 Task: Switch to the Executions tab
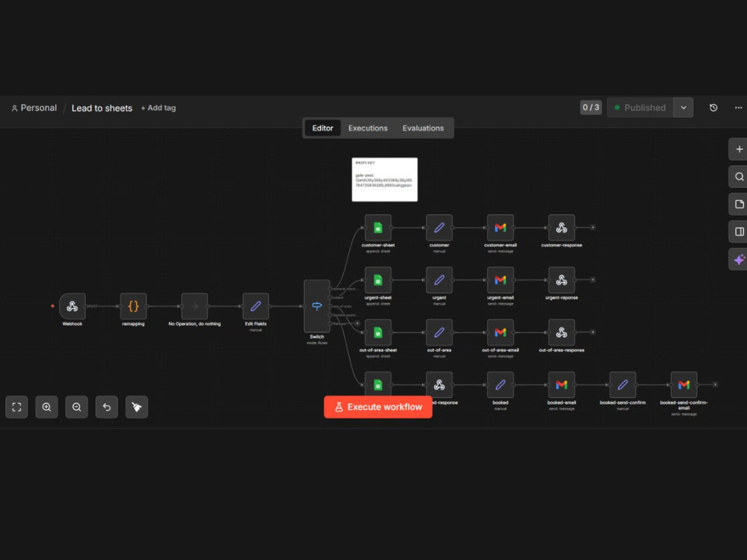368,128
